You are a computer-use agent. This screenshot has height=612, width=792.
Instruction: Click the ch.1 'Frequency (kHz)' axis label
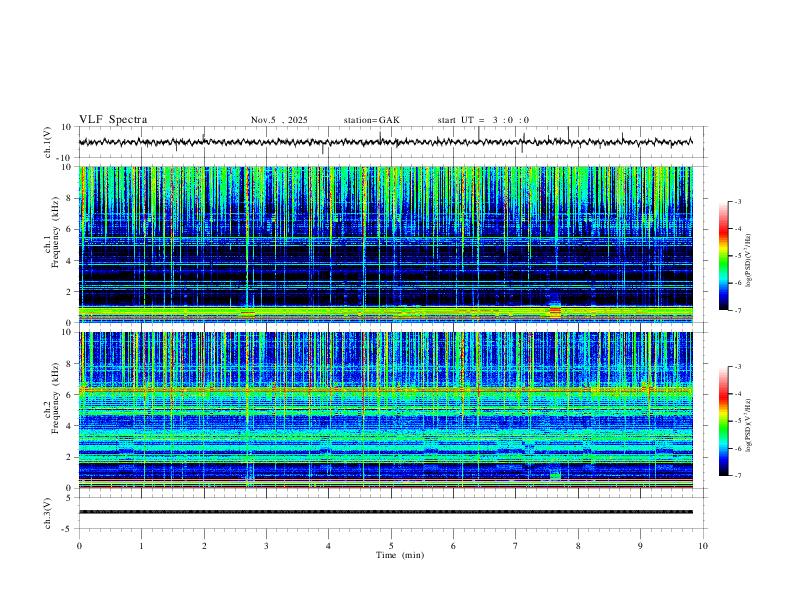[56, 233]
